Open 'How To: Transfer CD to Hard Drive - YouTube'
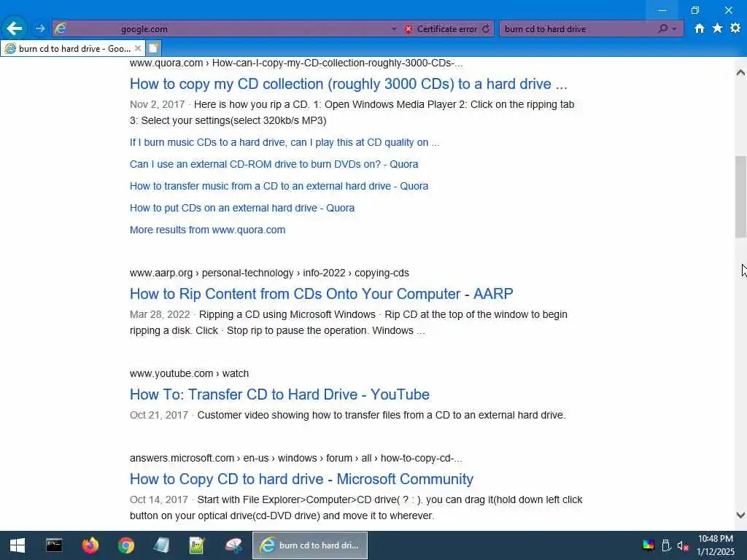Screen dimensions: 747x560 point(279,394)
